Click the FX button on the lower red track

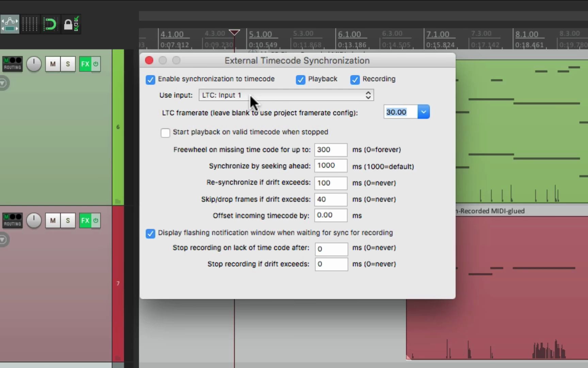coord(85,220)
